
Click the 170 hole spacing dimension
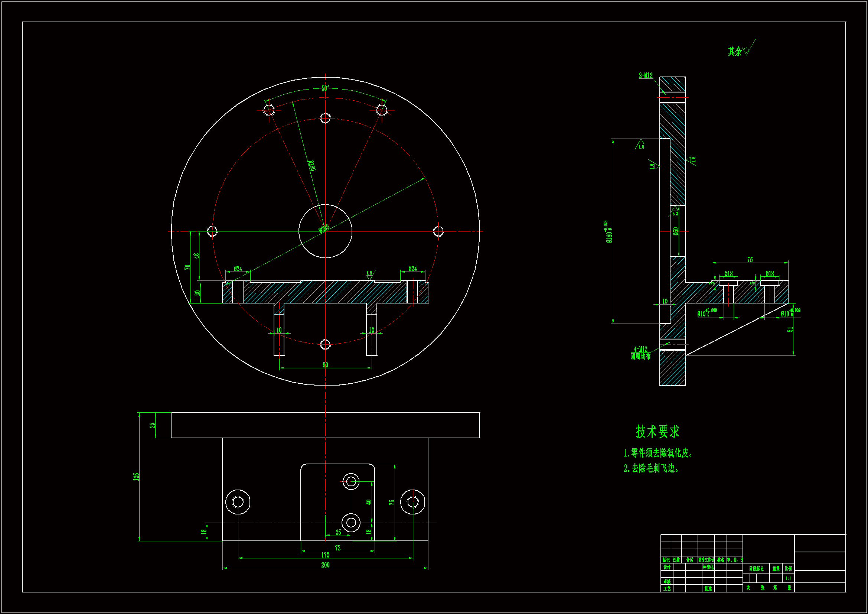click(325, 555)
